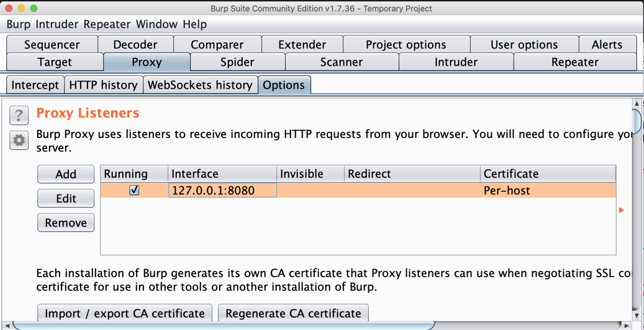Screen dimensions: 644x330
Task: Select the Repeater tool tab
Action: pos(574,62)
